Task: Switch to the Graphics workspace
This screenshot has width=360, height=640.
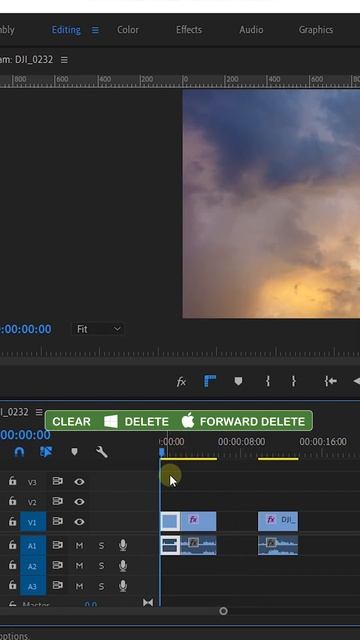Action: pos(316,30)
